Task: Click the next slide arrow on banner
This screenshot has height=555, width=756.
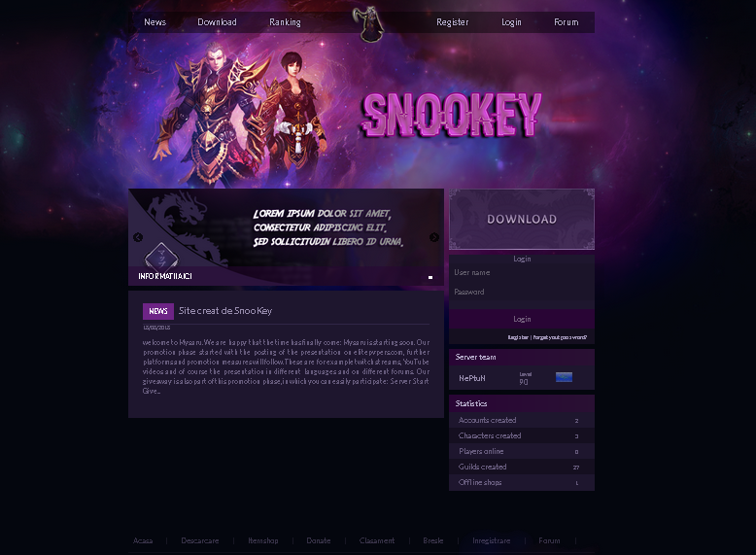Action: [434, 237]
